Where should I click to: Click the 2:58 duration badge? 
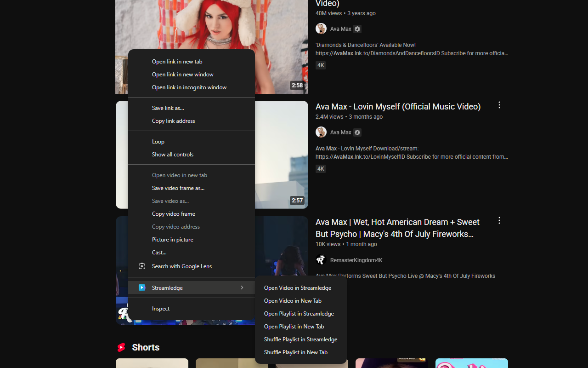(297, 86)
